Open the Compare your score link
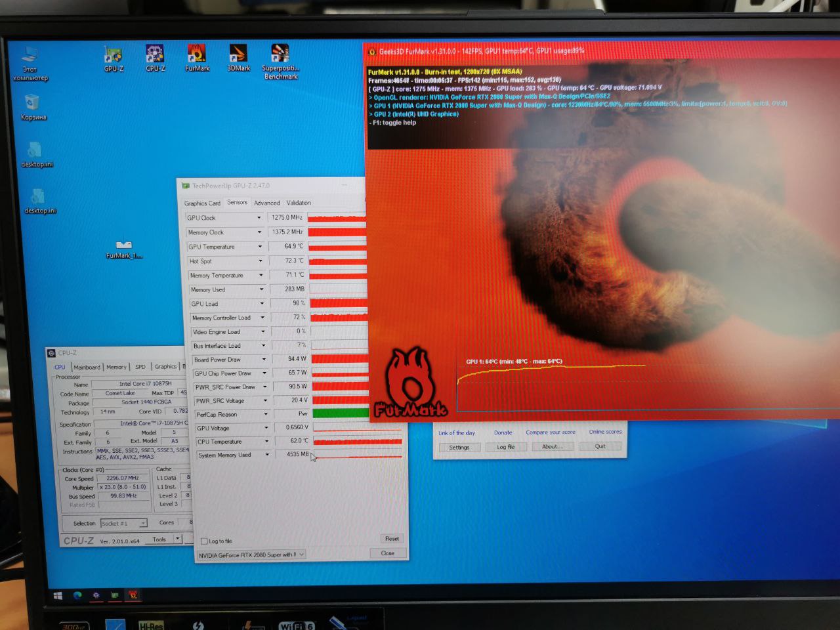The height and width of the screenshot is (630, 840). point(551,432)
